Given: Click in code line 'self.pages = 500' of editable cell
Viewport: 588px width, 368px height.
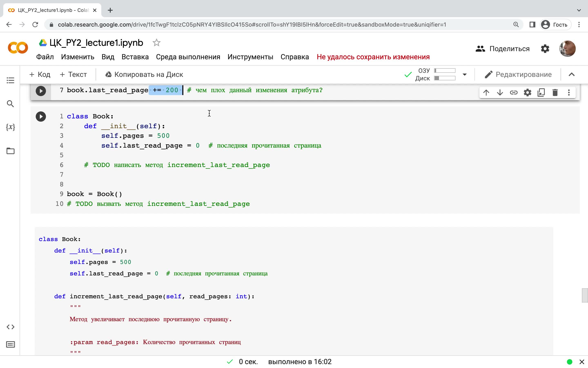Looking at the screenshot, I should tap(135, 136).
